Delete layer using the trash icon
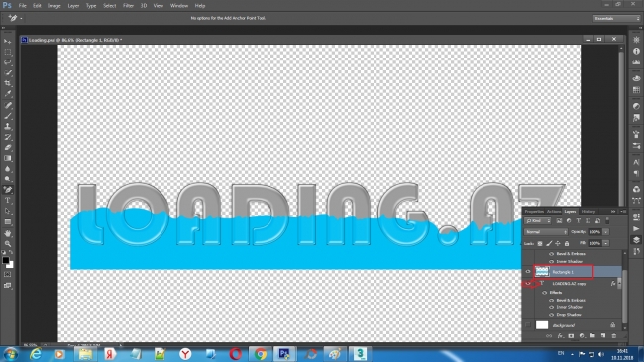The width and height of the screenshot is (644, 362). pyautogui.click(x=613, y=336)
